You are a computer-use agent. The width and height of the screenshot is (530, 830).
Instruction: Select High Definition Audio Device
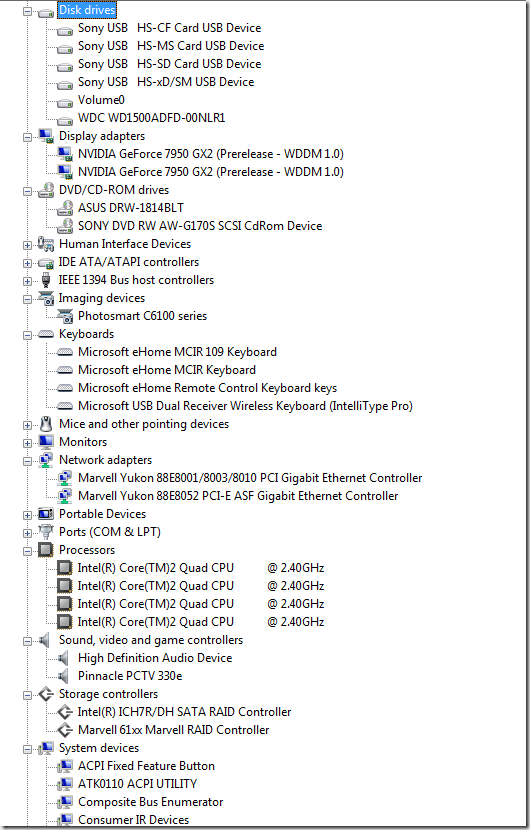pos(155,658)
